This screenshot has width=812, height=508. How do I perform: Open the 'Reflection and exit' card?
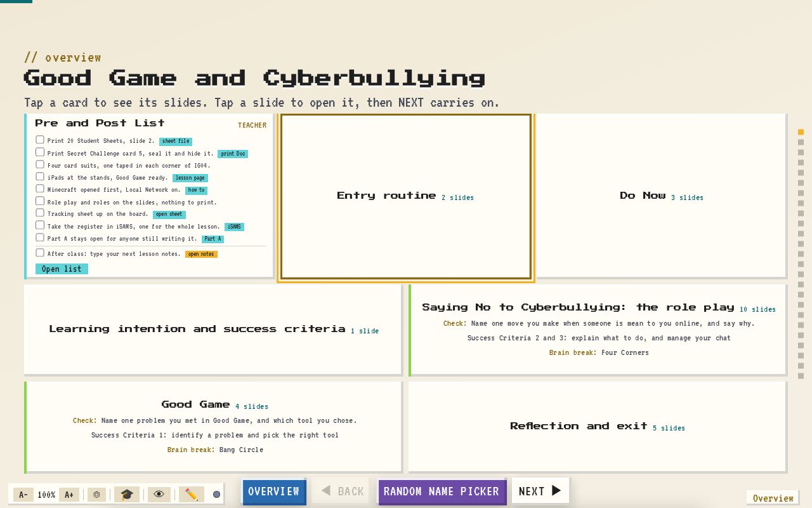(x=598, y=427)
